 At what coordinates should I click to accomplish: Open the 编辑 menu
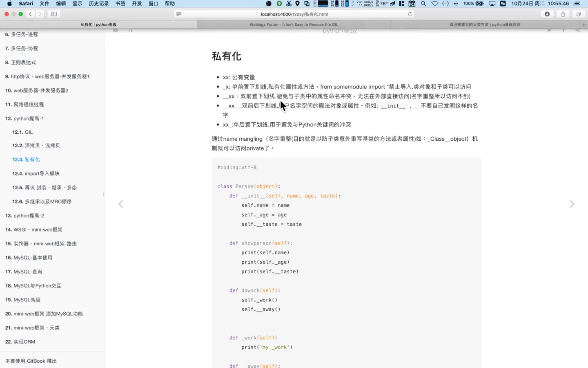(61, 3)
